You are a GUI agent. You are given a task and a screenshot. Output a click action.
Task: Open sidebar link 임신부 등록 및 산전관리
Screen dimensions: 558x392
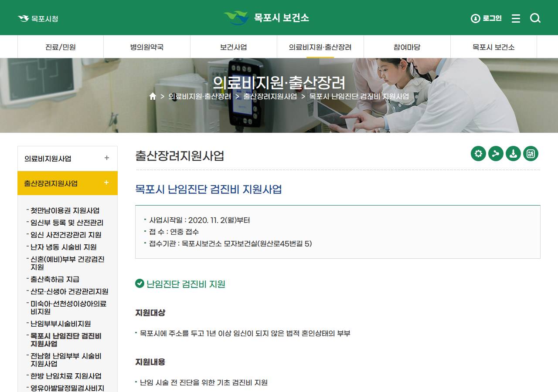pyautogui.click(x=67, y=223)
